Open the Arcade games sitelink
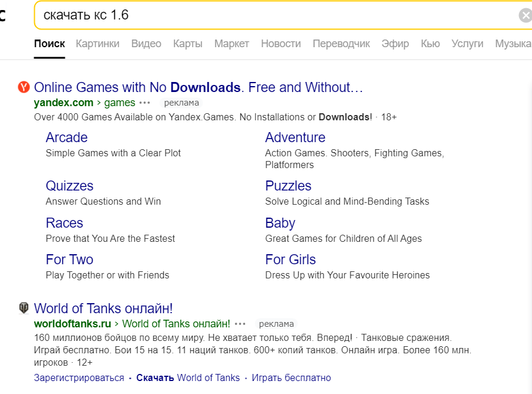Screen dimensions: 532x394 (x=67, y=137)
